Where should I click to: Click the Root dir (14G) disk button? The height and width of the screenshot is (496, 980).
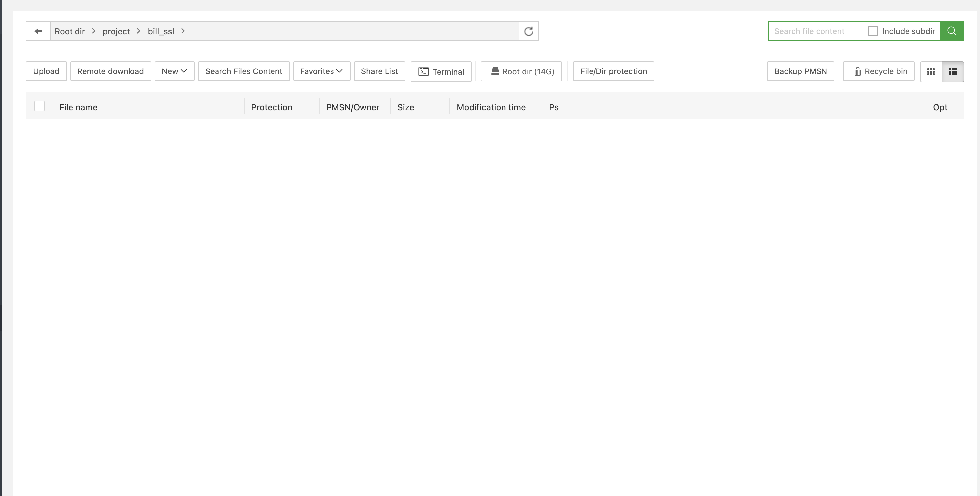521,71
